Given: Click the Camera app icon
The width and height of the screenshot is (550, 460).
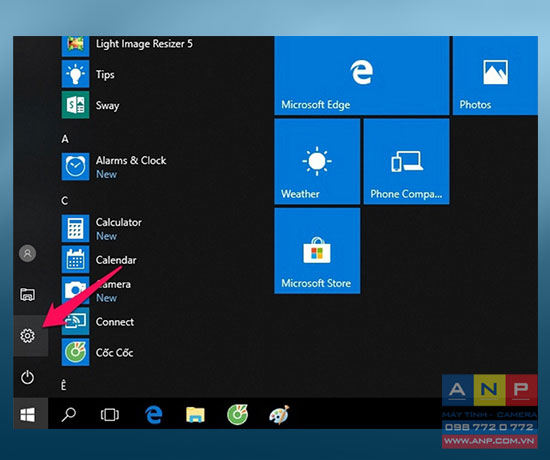Looking at the screenshot, I should coord(75,290).
